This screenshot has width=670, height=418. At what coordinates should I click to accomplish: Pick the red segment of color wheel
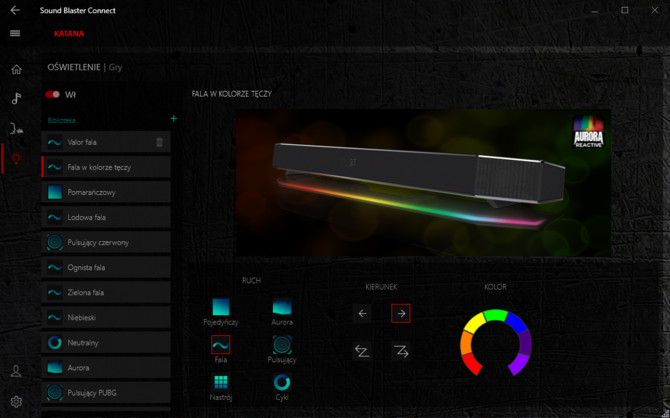[x=472, y=364]
